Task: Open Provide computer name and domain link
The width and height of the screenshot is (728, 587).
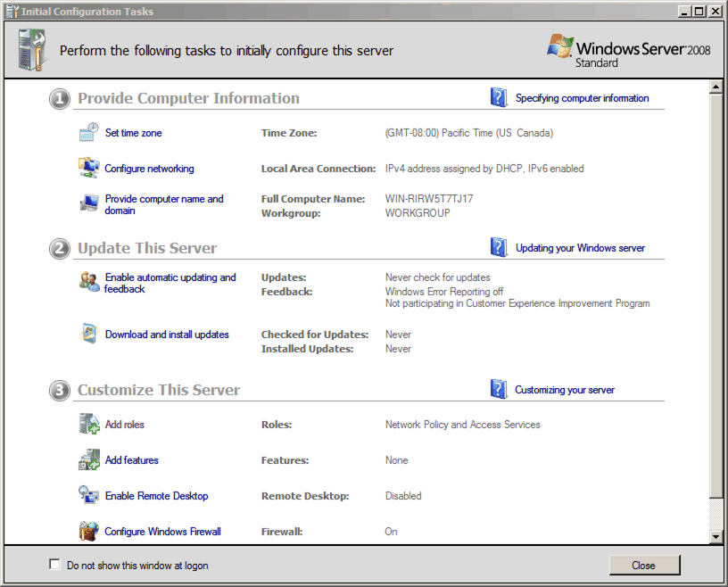Action: [x=164, y=204]
